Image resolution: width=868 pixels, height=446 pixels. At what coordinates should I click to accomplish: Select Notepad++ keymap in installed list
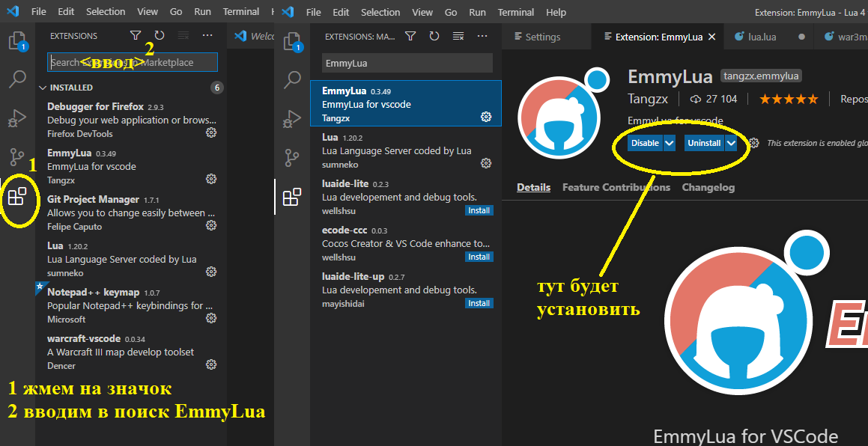coord(132,305)
